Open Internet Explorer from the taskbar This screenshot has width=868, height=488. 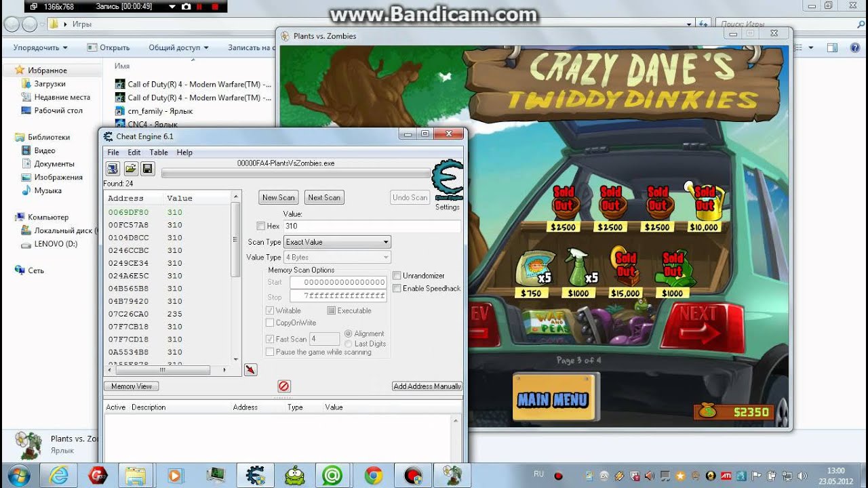(x=59, y=475)
